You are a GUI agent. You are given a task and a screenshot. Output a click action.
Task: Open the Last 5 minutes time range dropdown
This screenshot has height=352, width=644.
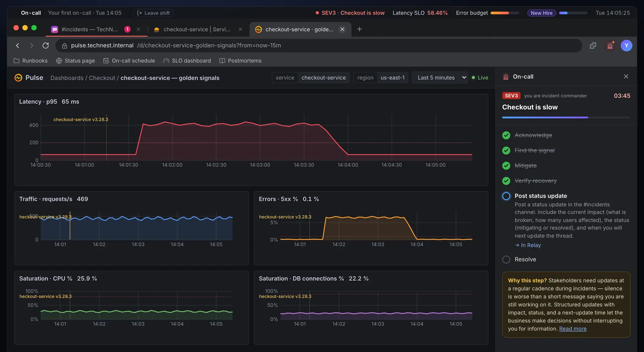(x=440, y=78)
